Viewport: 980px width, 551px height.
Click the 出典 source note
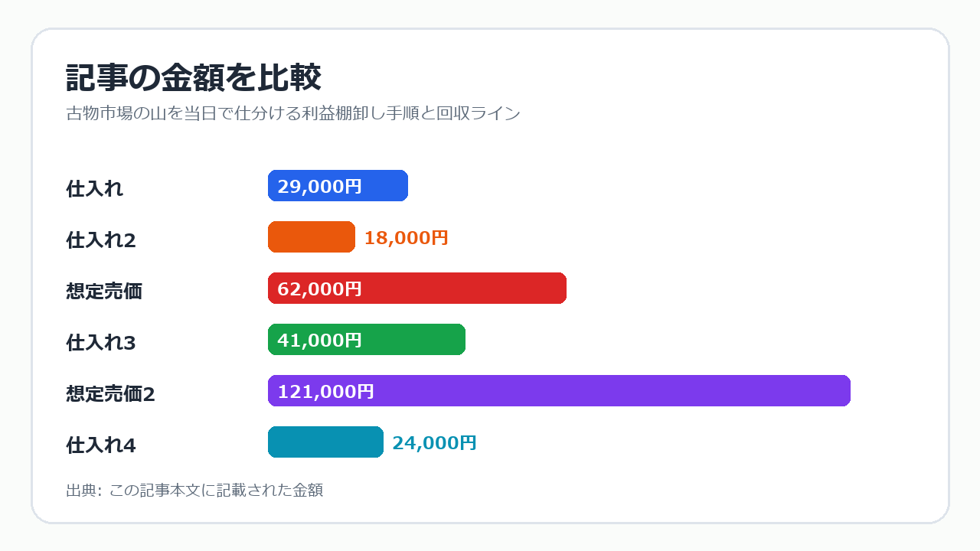click(x=194, y=491)
